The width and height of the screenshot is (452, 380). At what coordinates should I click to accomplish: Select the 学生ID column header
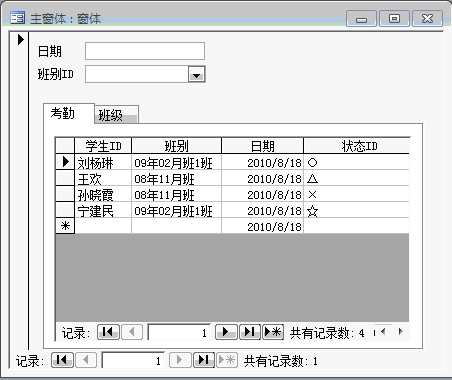pyautogui.click(x=103, y=146)
